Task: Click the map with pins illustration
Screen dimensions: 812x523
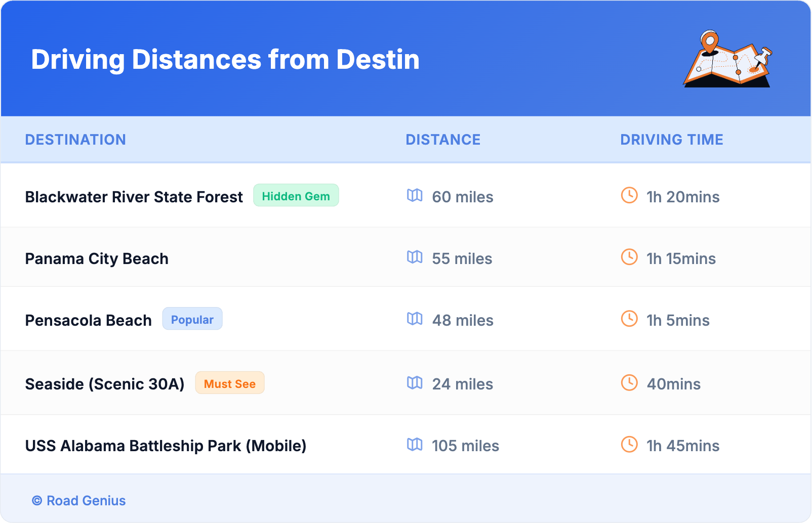Action: pyautogui.click(x=728, y=59)
